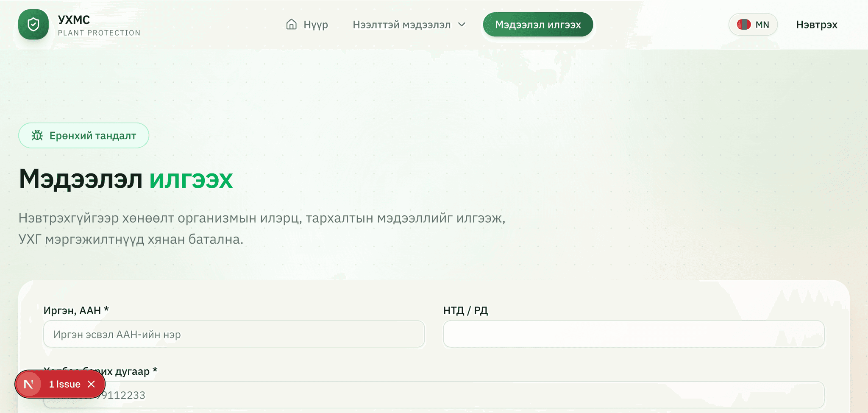
Task: Click the Mongolian flag icon
Action: pos(744,25)
